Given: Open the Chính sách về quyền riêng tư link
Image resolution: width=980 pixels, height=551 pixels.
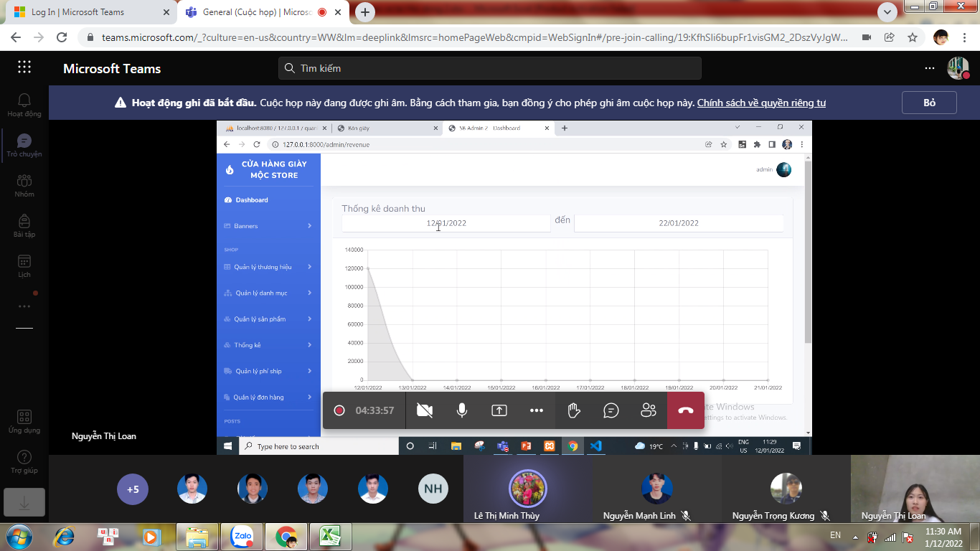Looking at the screenshot, I should click(761, 103).
